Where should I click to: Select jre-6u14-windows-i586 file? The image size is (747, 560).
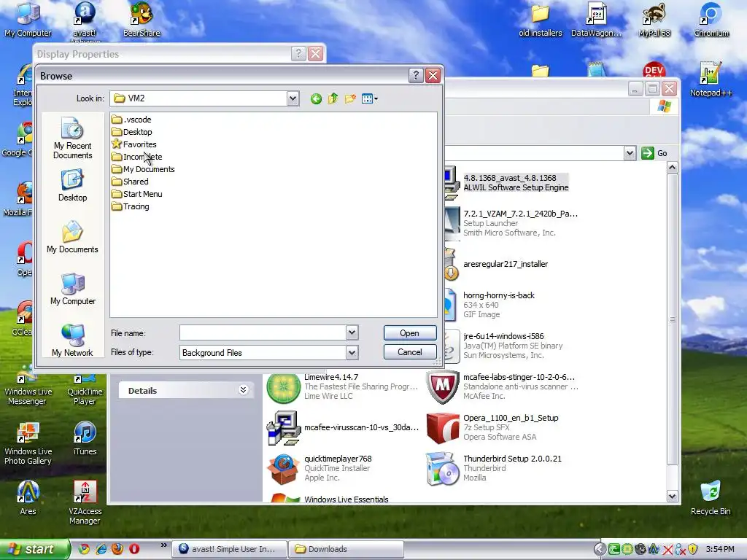503,346
